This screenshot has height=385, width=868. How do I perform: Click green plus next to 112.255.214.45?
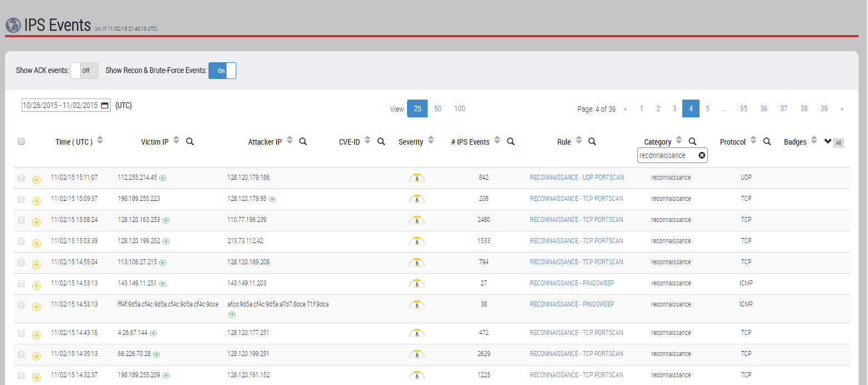[x=163, y=178]
